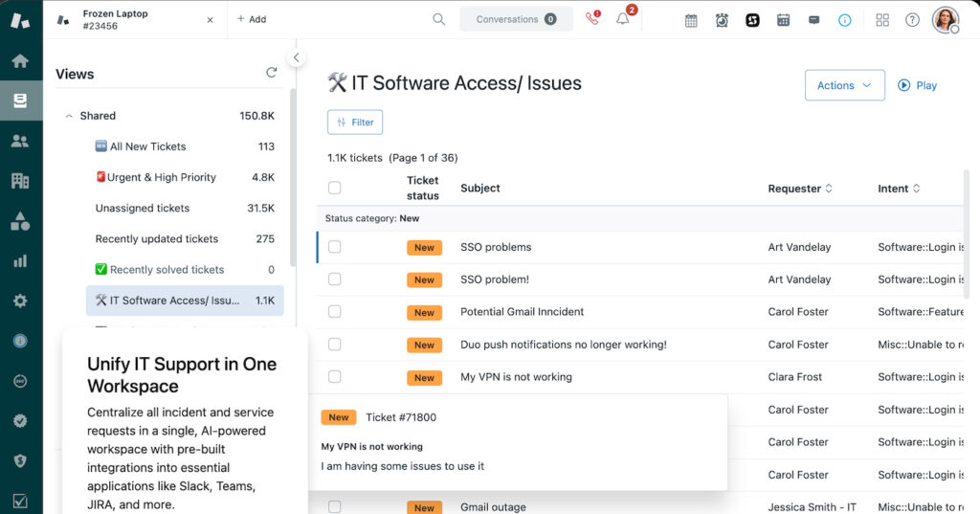Open the Views icon in the sidebar

(x=20, y=101)
